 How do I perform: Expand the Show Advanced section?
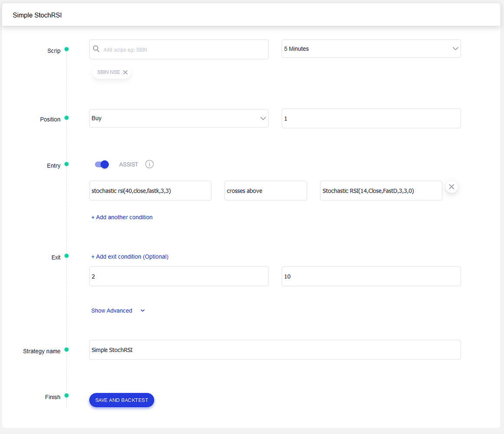pos(118,311)
